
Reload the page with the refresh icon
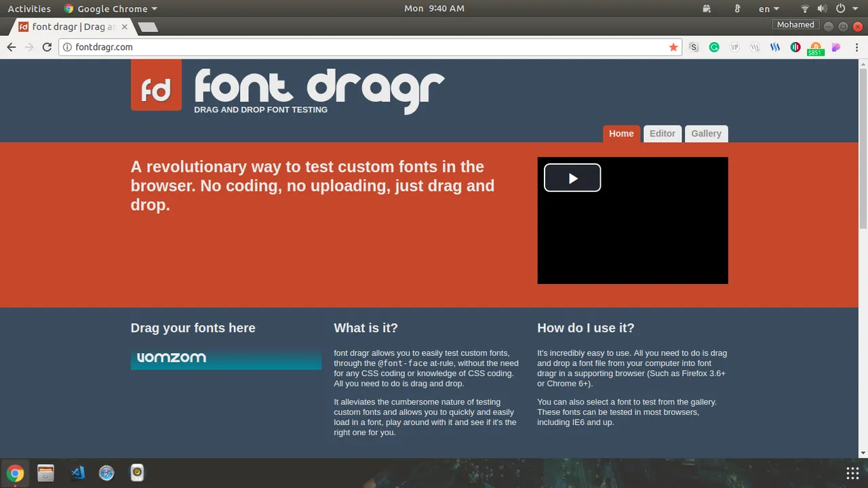point(47,47)
